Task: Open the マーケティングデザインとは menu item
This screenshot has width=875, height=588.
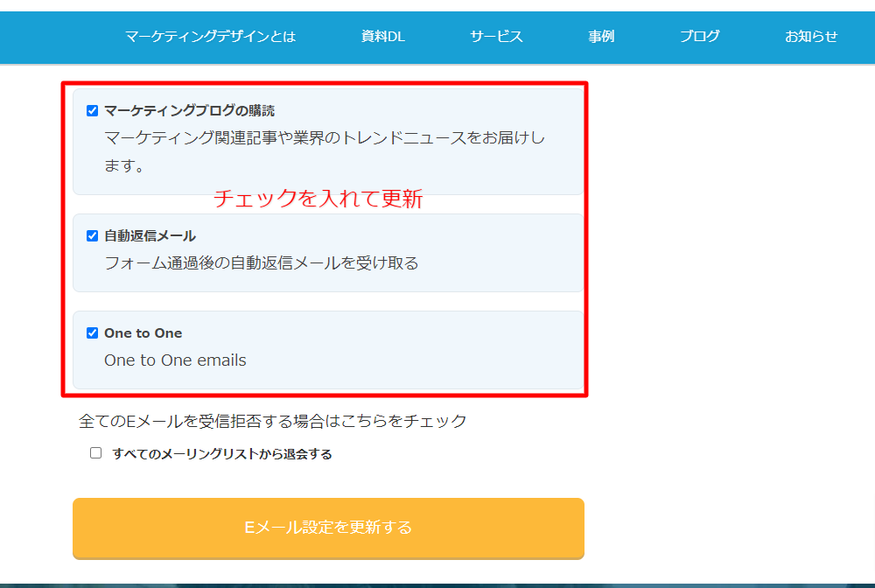Action: pyautogui.click(x=210, y=36)
